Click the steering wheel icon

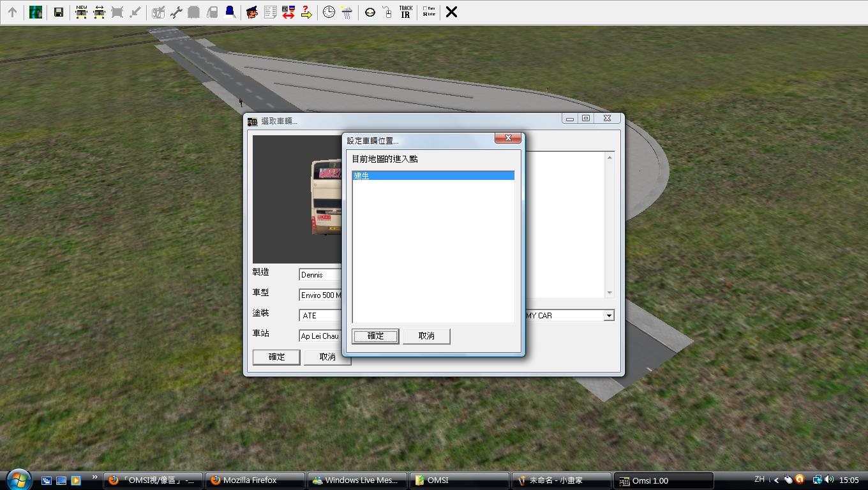pos(370,12)
